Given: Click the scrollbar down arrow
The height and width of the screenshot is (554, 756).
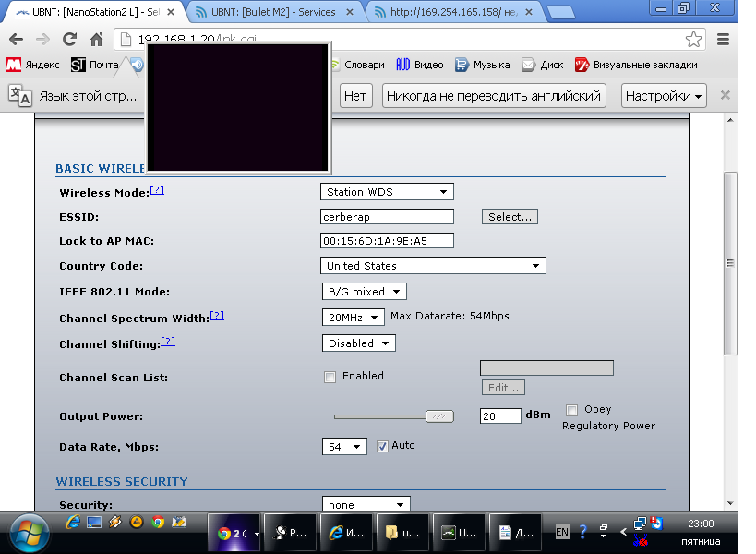Looking at the screenshot, I should (x=730, y=503).
